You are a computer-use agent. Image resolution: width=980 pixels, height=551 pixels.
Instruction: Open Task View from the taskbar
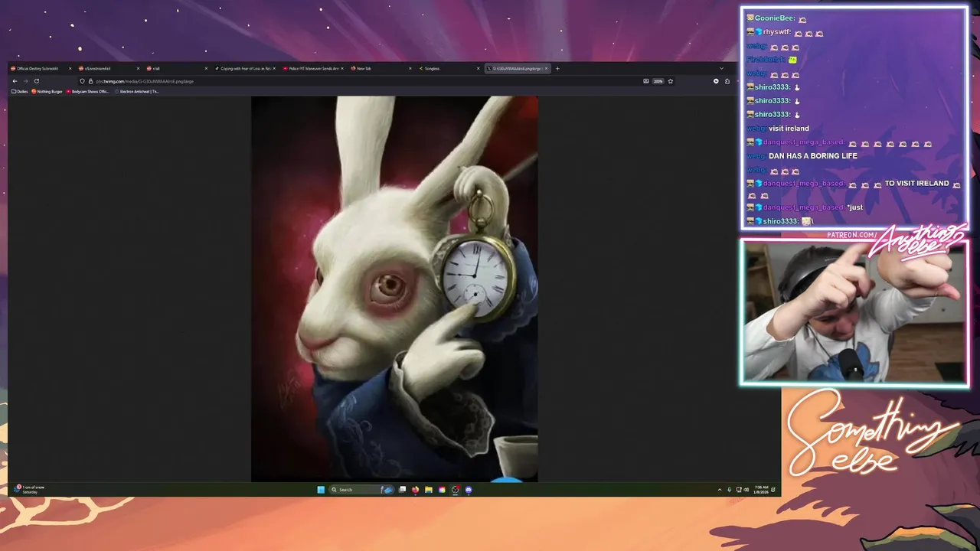click(402, 490)
